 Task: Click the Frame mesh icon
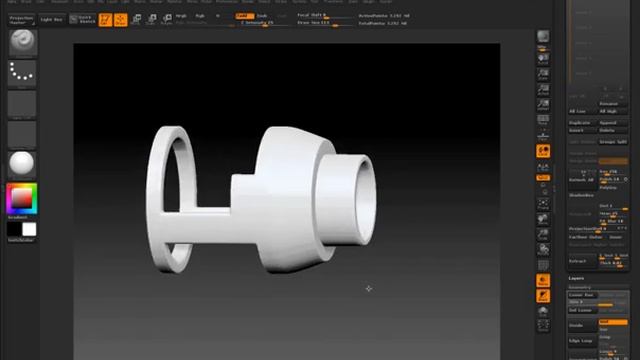pos(543,204)
